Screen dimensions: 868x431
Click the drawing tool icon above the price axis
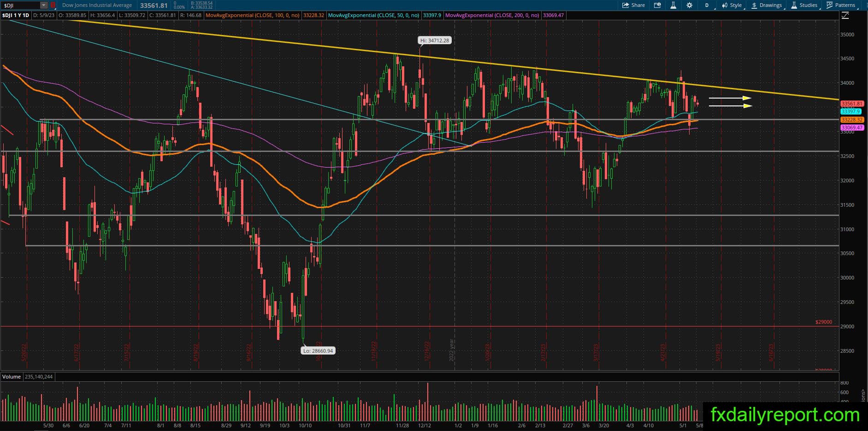(x=845, y=15)
